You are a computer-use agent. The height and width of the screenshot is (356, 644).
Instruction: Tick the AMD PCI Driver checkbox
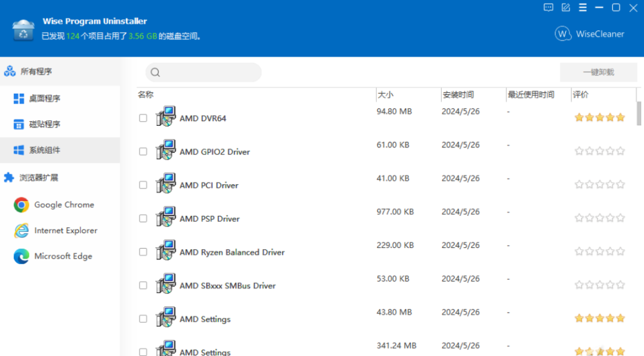143,185
